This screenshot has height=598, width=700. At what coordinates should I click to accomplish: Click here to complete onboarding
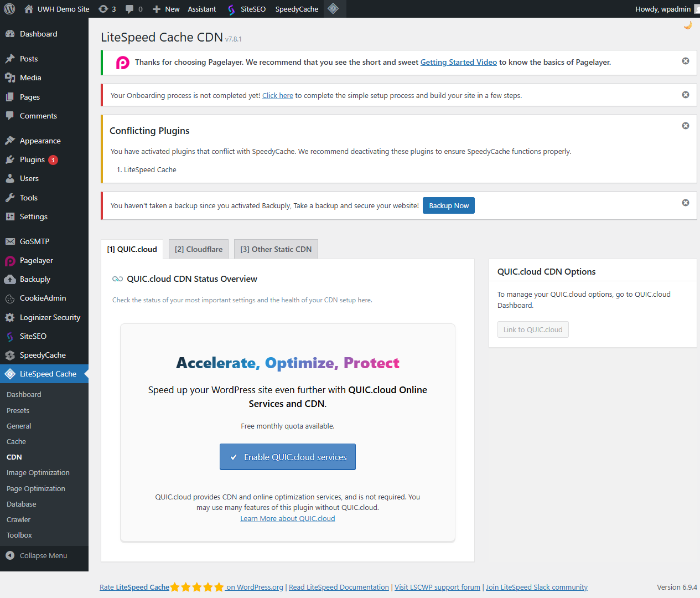click(278, 95)
